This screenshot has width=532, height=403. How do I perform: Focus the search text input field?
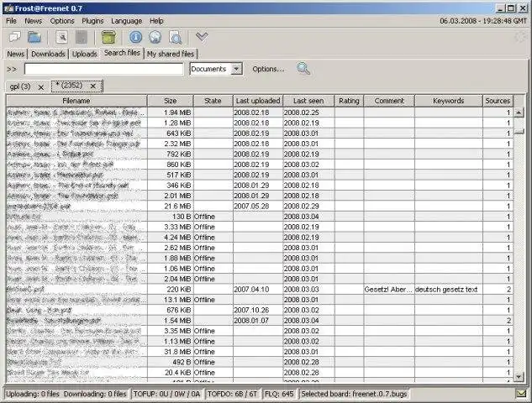pos(104,69)
